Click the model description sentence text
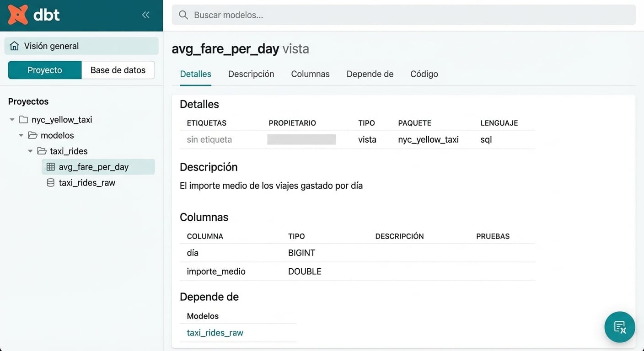 (271, 186)
